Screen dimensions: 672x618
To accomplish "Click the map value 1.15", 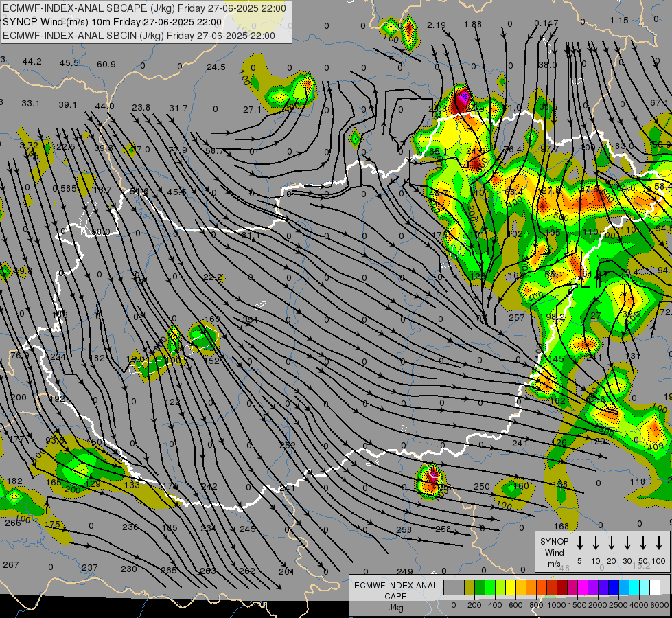I will (619, 20).
